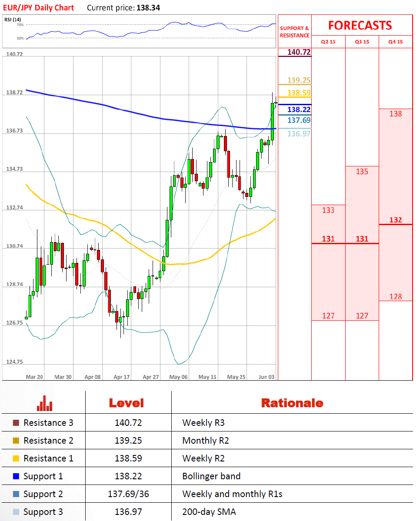The height and width of the screenshot is (521, 420).
Task: Click the Q2 15 median forecast 131
Action: coord(328,239)
